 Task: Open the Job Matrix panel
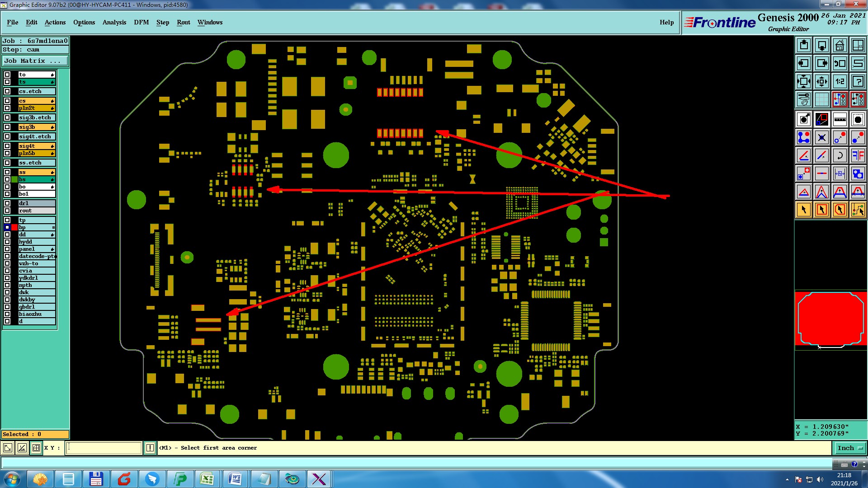click(x=35, y=61)
